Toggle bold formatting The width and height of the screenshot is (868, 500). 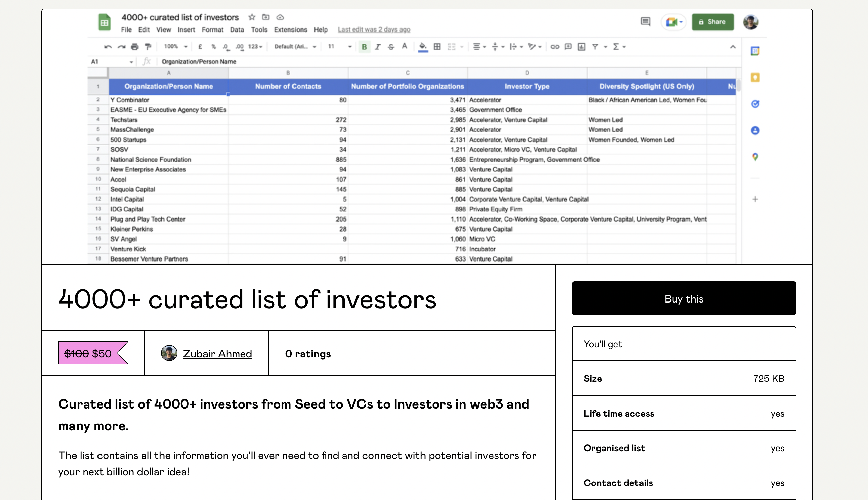[364, 47]
